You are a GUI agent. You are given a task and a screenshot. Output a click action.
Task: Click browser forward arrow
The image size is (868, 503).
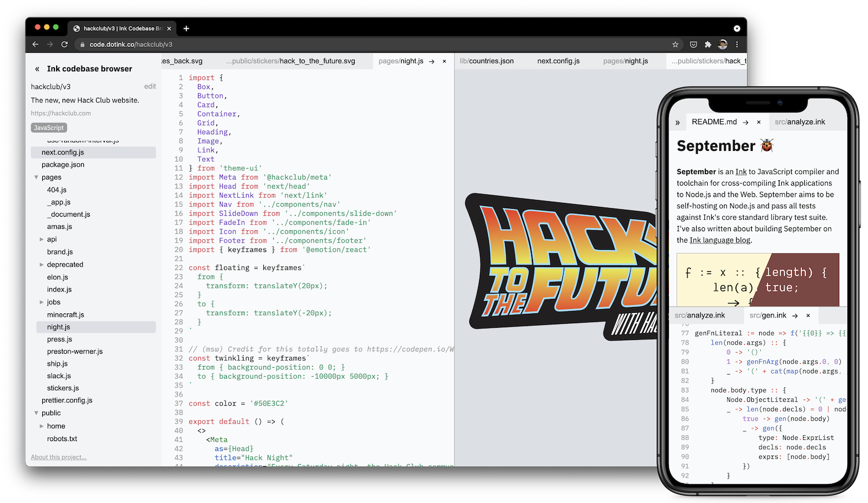(50, 45)
